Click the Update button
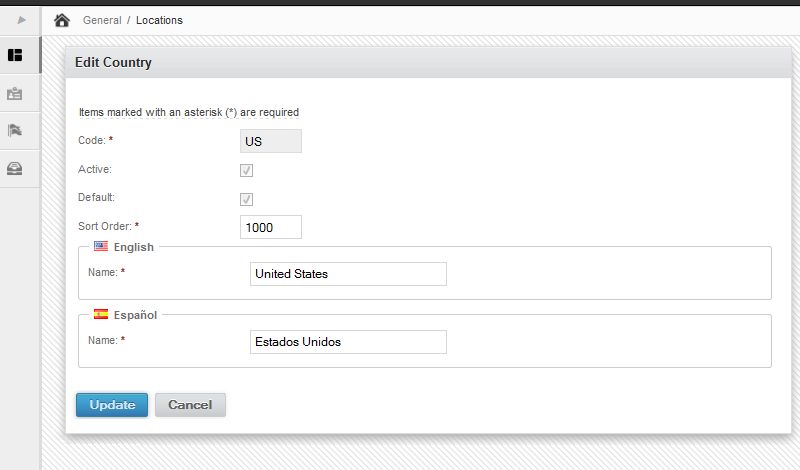 point(112,405)
